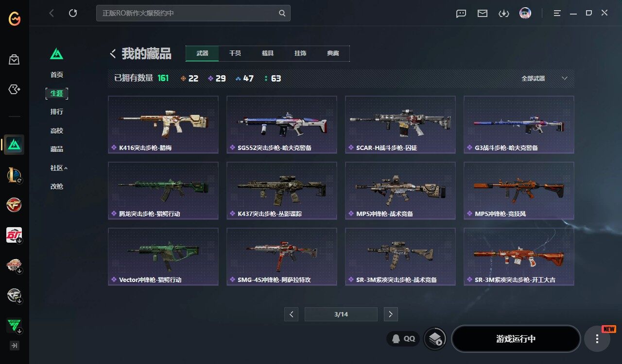
Task: Switch to the 干员 tab
Action: click(x=235, y=53)
